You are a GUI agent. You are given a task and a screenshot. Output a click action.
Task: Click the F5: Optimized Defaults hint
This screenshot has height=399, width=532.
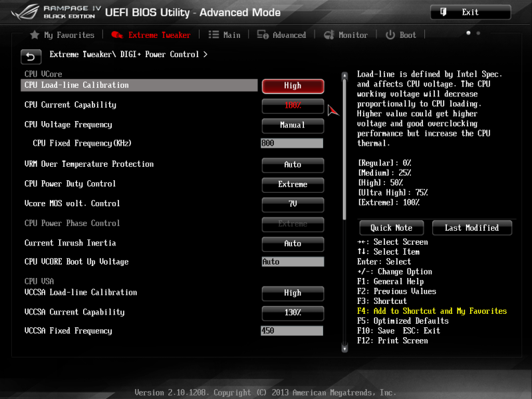click(x=403, y=321)
